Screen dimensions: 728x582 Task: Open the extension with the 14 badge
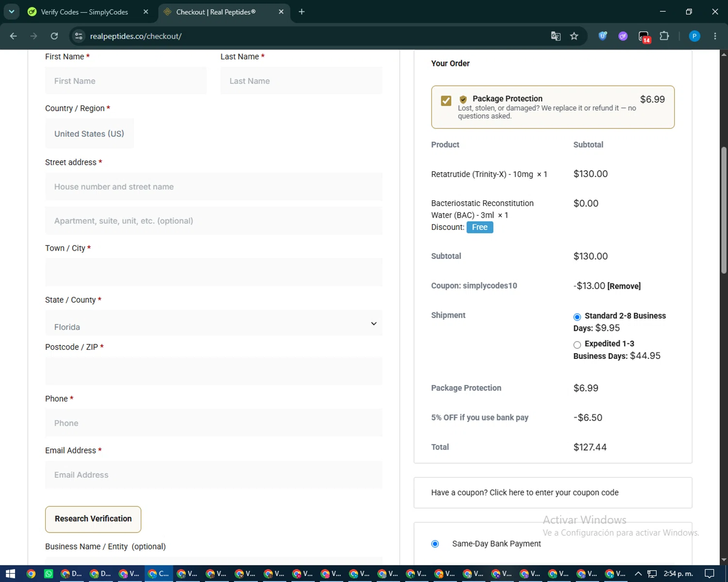[x=644, y=36]
